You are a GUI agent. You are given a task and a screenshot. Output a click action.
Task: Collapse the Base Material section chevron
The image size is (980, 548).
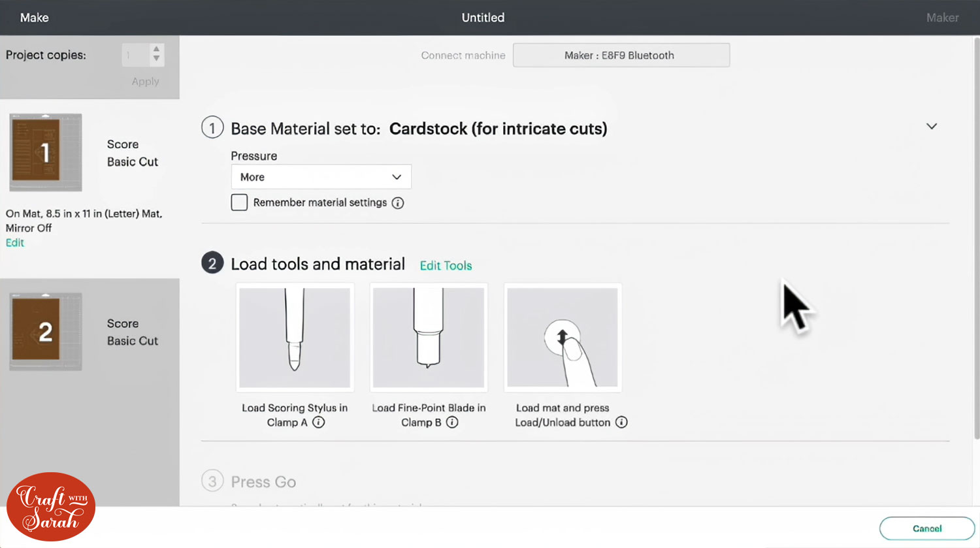click(x=932, y=126)
